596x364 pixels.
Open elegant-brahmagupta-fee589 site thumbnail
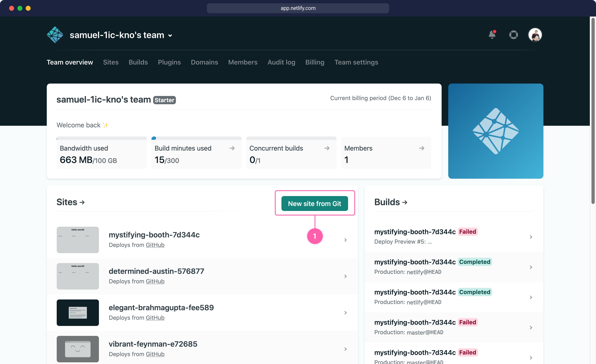pos(78,313)
